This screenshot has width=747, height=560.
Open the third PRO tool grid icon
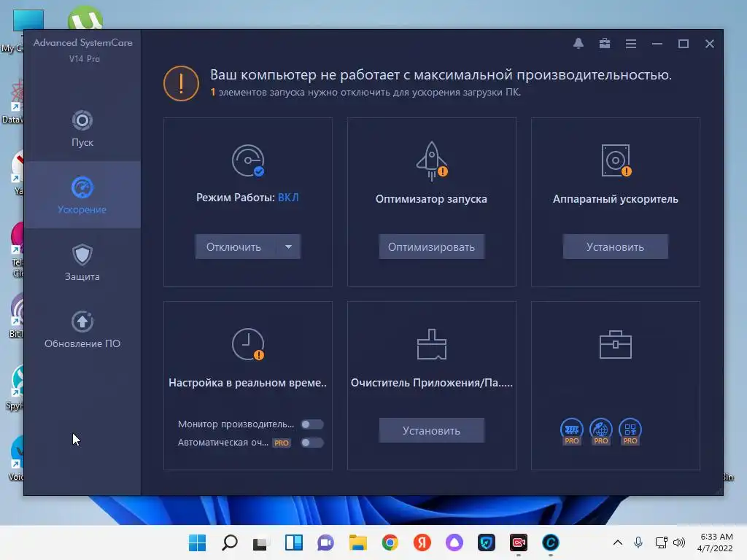630,432
